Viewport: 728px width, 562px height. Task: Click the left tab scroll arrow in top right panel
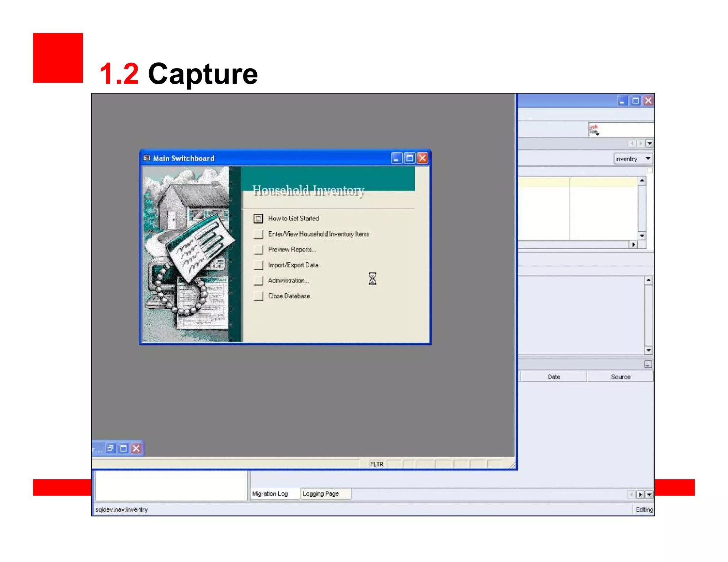632,144
